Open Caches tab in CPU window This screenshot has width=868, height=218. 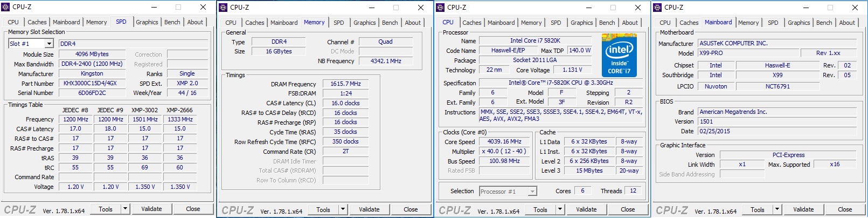pos(472,23)
